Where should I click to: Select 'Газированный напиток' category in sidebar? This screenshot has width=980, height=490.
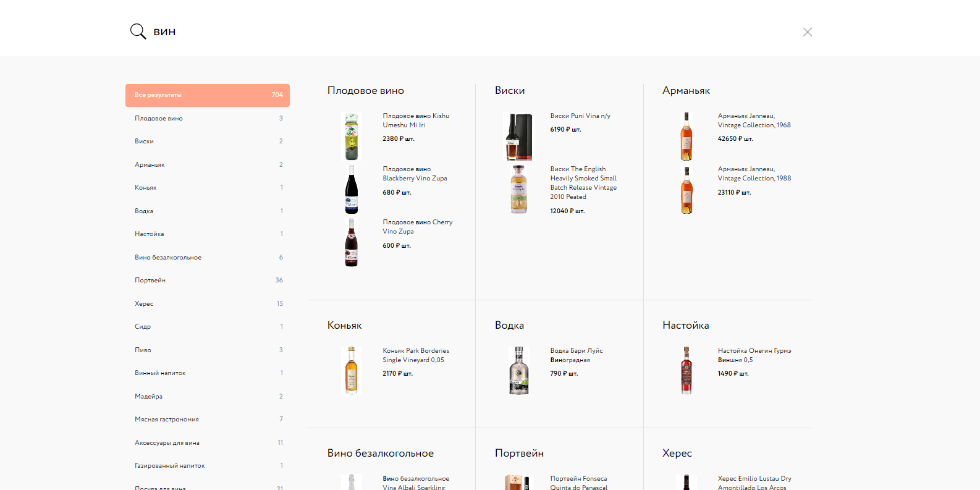pos(208,466)
